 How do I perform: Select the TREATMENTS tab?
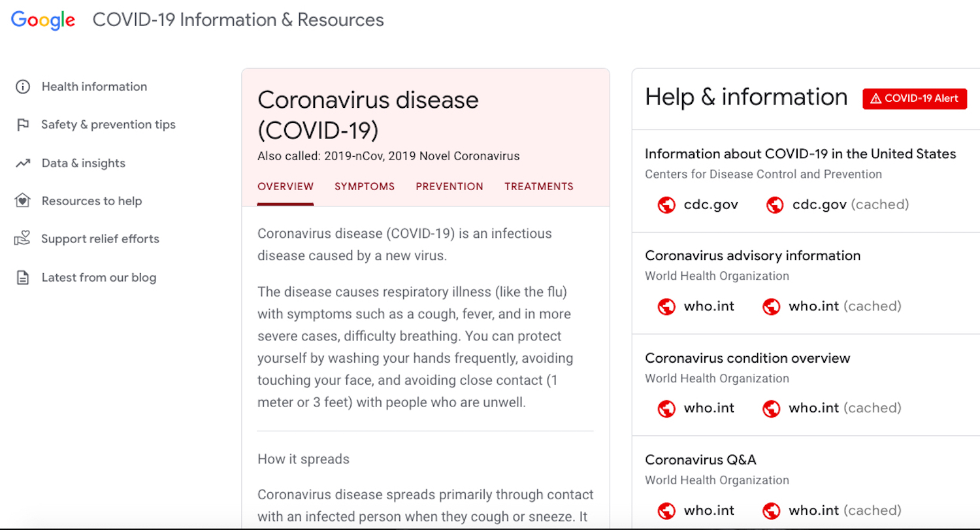[539, 187]
